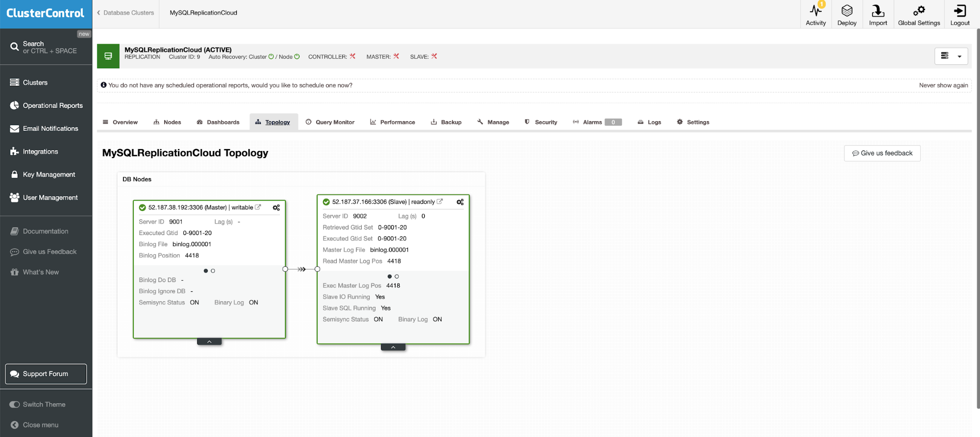Open master node external link icon
Viewport: 980px width, 437px height.
tap(258, 207)
